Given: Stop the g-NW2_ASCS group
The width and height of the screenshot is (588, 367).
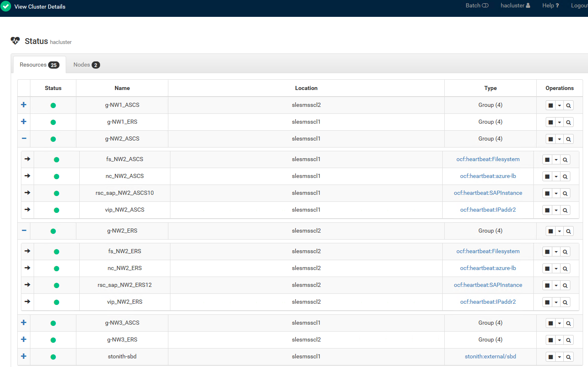Looking at the screenshot, I should tap(551, 139).
